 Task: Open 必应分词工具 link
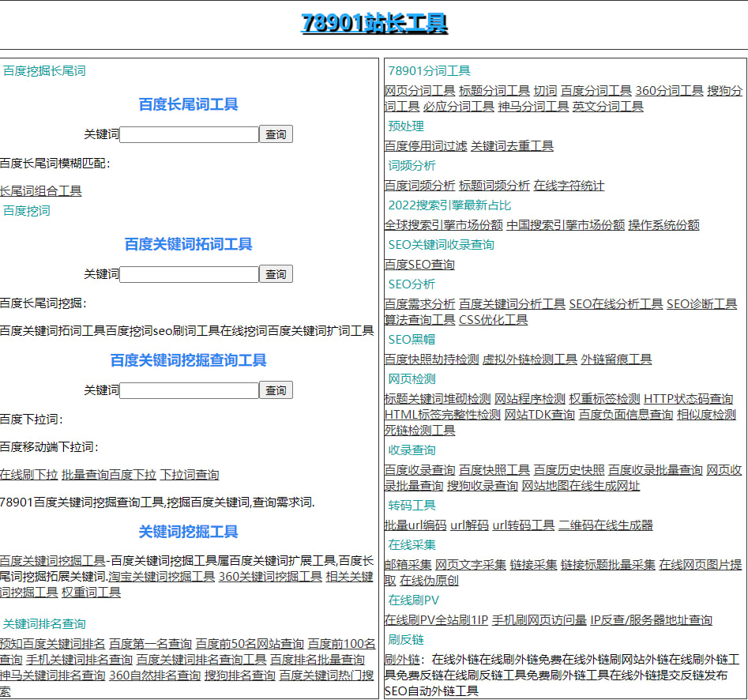click(x=458, y=106)
